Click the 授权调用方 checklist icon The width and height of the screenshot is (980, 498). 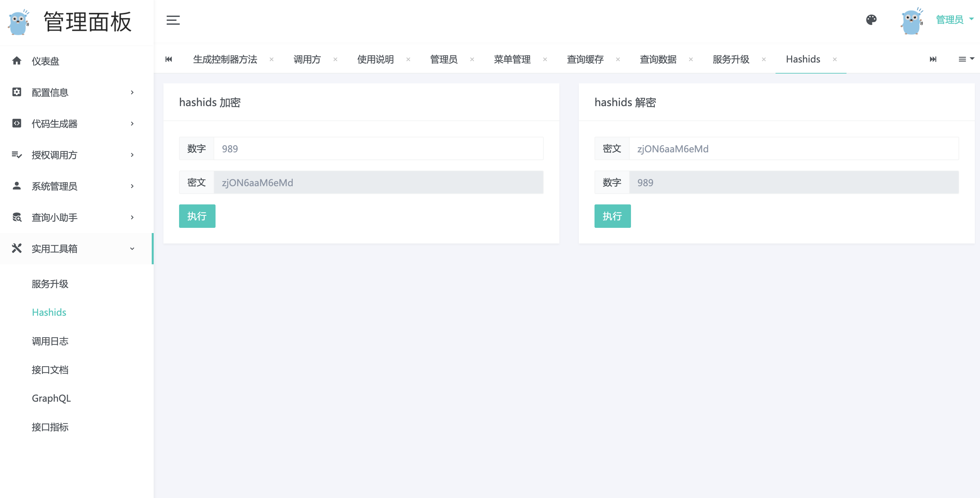click(17, 155)
